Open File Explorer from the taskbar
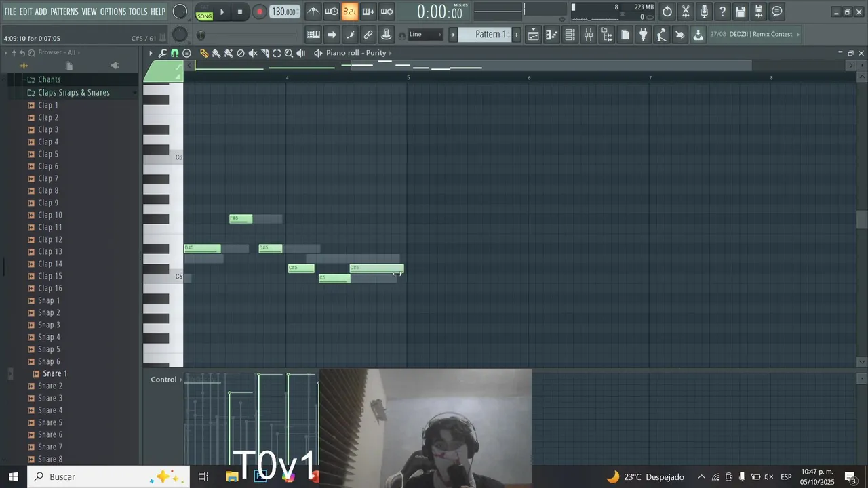868x488 pixels. [232, 476]
